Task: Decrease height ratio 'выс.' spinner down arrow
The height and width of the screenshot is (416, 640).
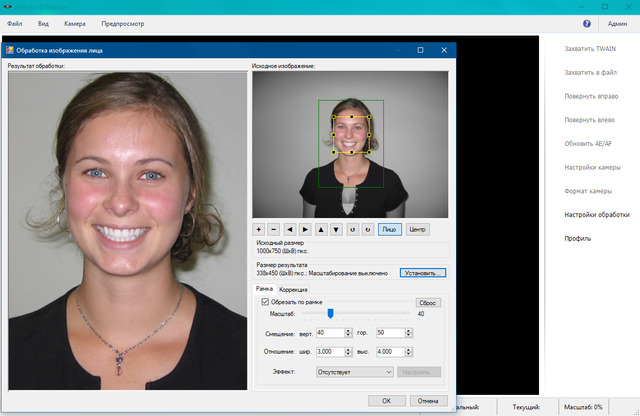Action: point(409,354)
